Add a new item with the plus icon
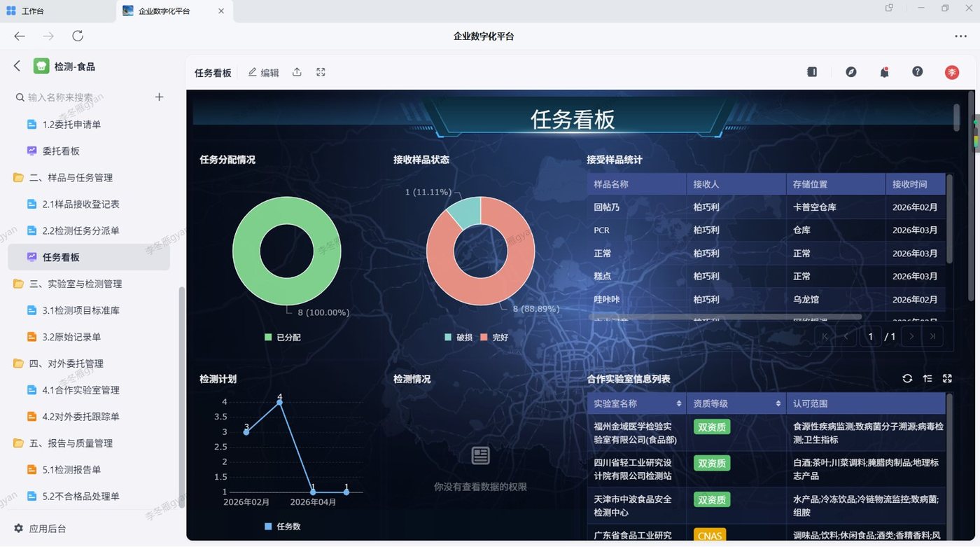This screenshot has width=980, height=547. tap(159, 97)
